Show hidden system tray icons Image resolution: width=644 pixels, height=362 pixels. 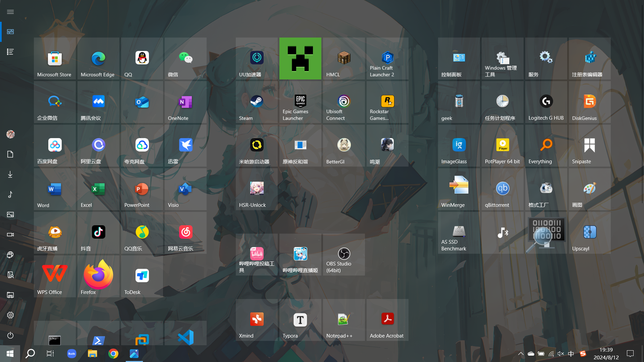(521, 354)
